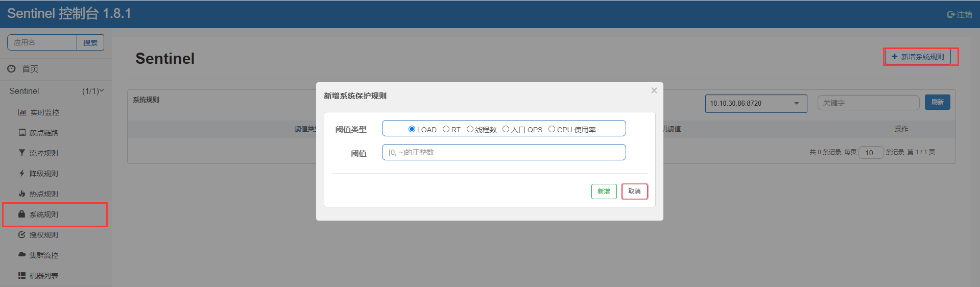
Task: Click the (1/1) instance count text
Action: (x=90, y=91)
